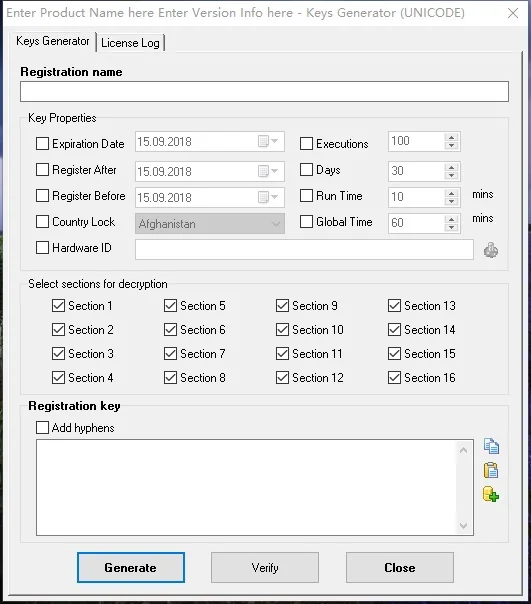Screen dimensions: 531x604
Task: Tick the Hardware ID checkbox
Action: coord(42,248)
